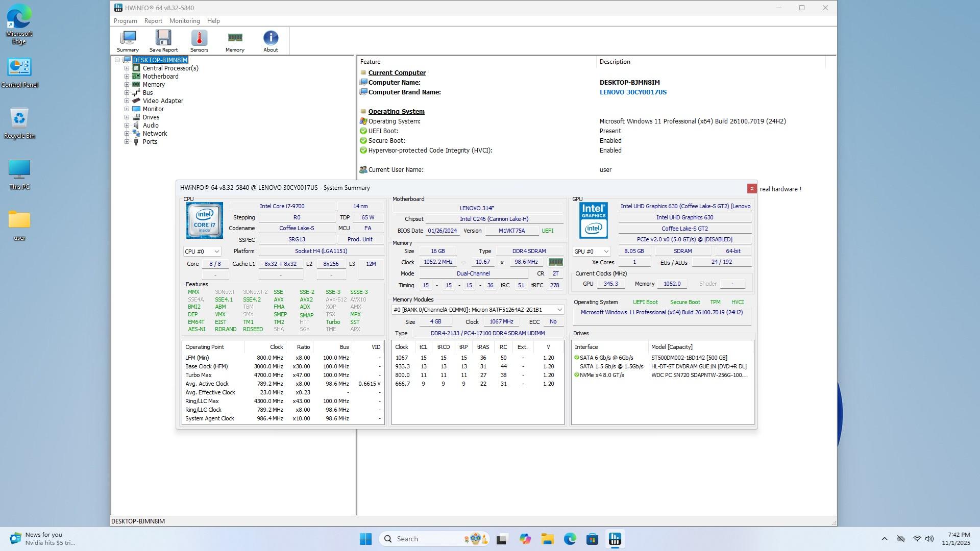Expand the Memory tree node
980x551 pixels.
click(127, 85)
